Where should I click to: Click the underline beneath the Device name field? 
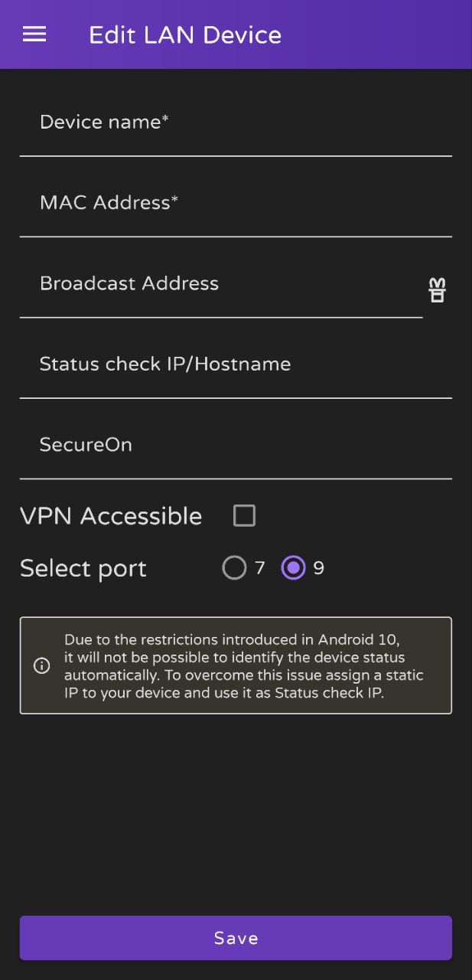pos(236,155)
